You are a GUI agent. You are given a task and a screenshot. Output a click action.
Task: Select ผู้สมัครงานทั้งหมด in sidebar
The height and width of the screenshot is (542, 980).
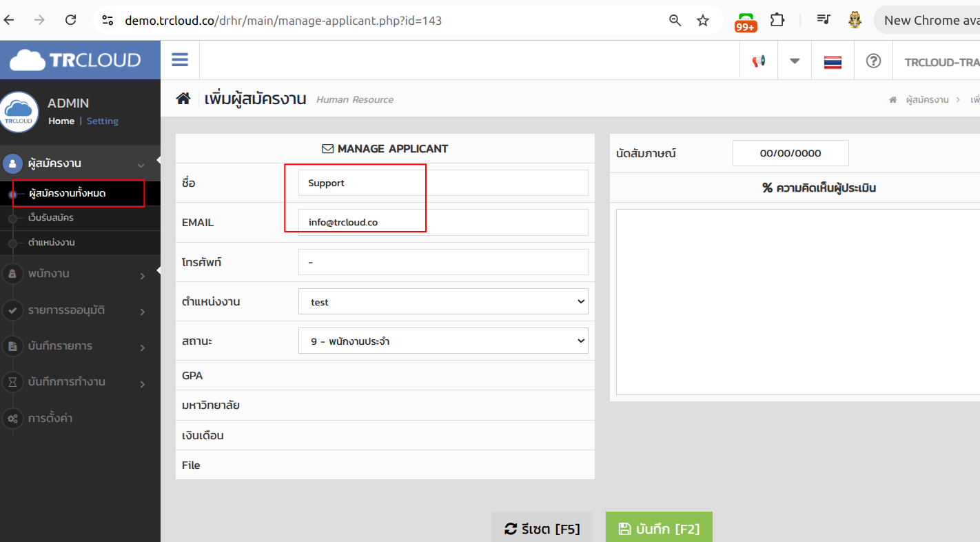point(67,194)
